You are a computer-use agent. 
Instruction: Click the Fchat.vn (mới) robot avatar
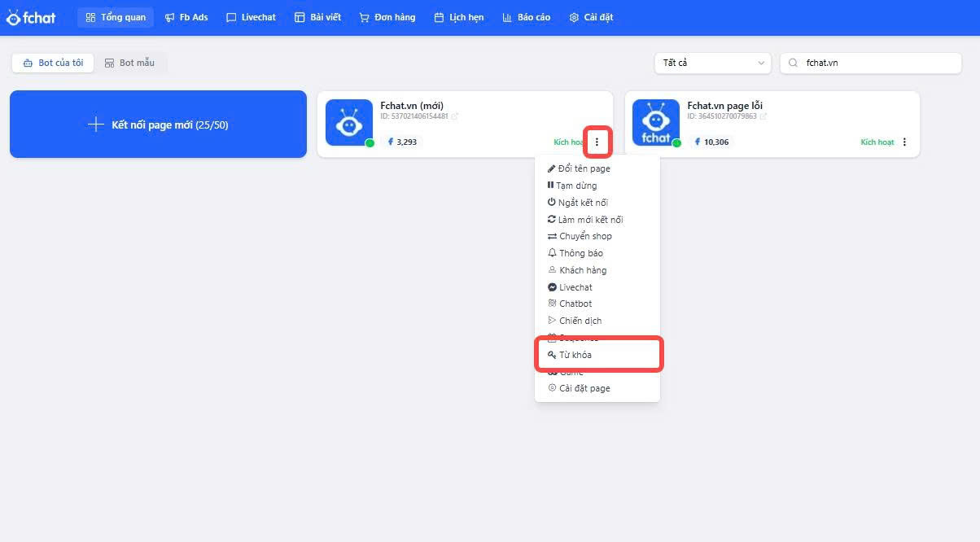[349, 123]
